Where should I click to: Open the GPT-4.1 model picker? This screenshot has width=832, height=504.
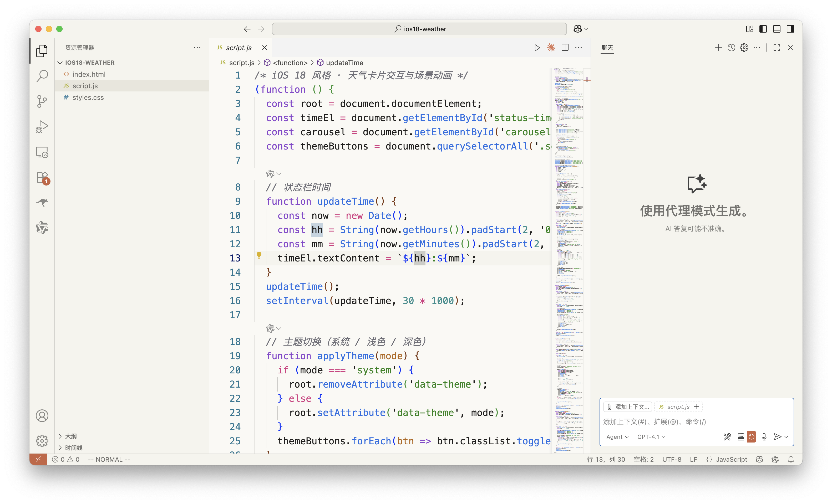click(x=651, y=437)
